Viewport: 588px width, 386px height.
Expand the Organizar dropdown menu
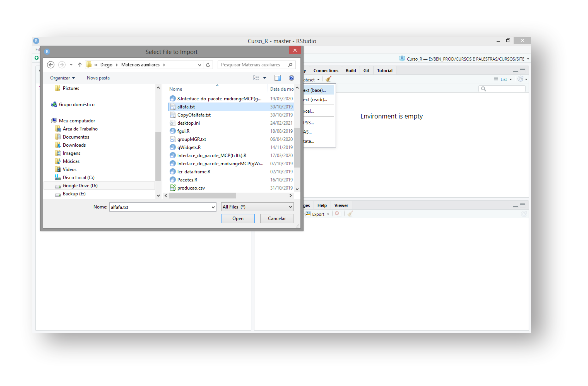[62, 78]
